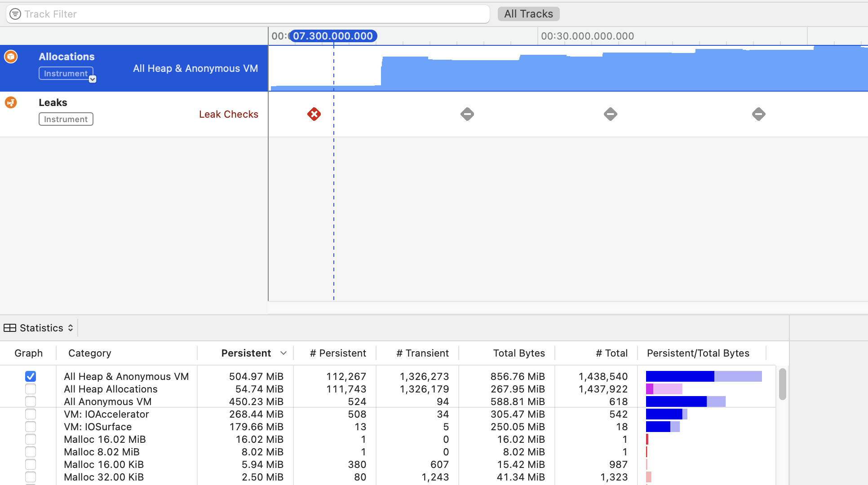Click the Allocations instrument icon

[x=11, y=57]
